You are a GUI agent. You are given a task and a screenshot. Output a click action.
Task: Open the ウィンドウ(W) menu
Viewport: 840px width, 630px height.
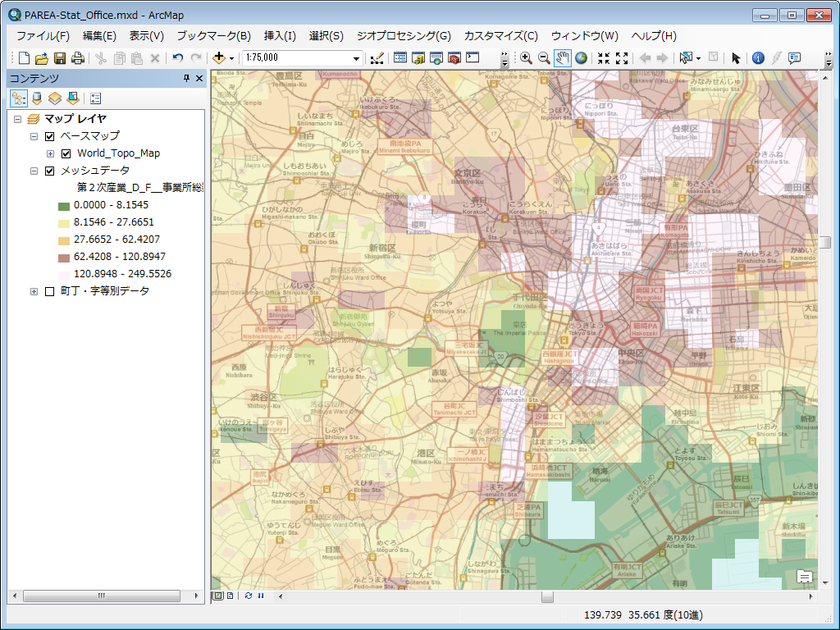584,36
